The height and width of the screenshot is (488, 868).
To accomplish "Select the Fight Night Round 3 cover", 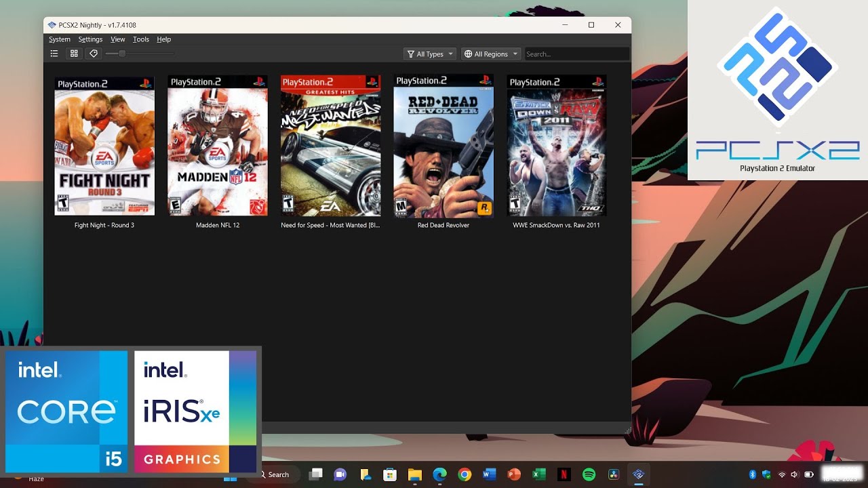I will click(104, 145).
